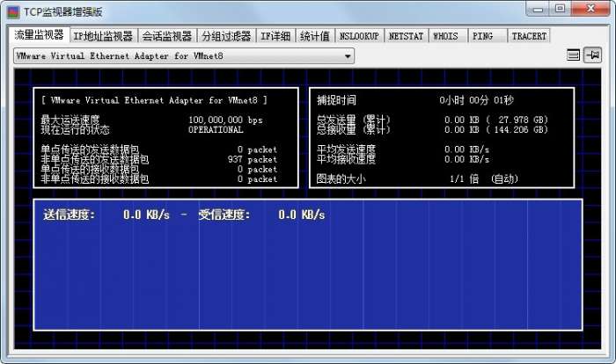Click the 现在运行的状态 label
Viewport: 616px width, 364px height.
tap(75, 129)
